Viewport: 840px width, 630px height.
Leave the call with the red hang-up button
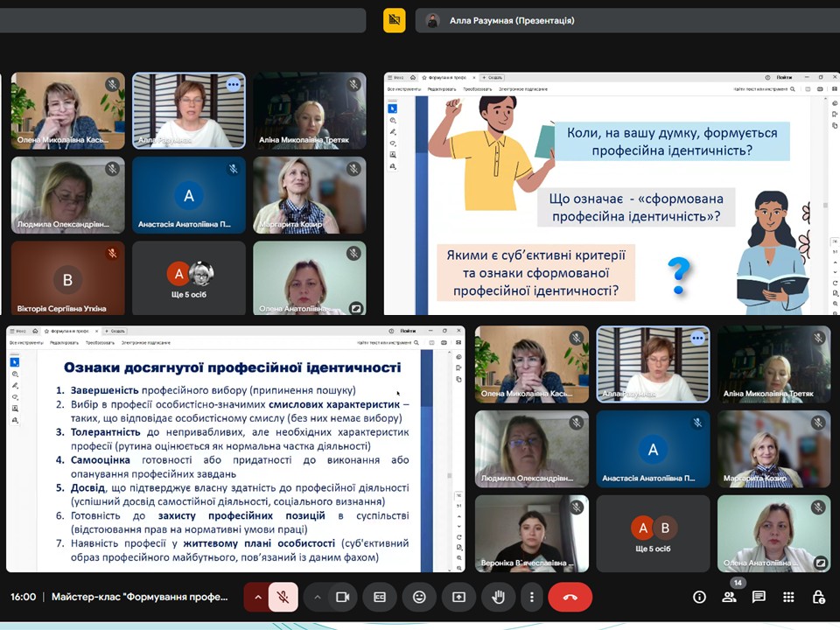point(570,597)
